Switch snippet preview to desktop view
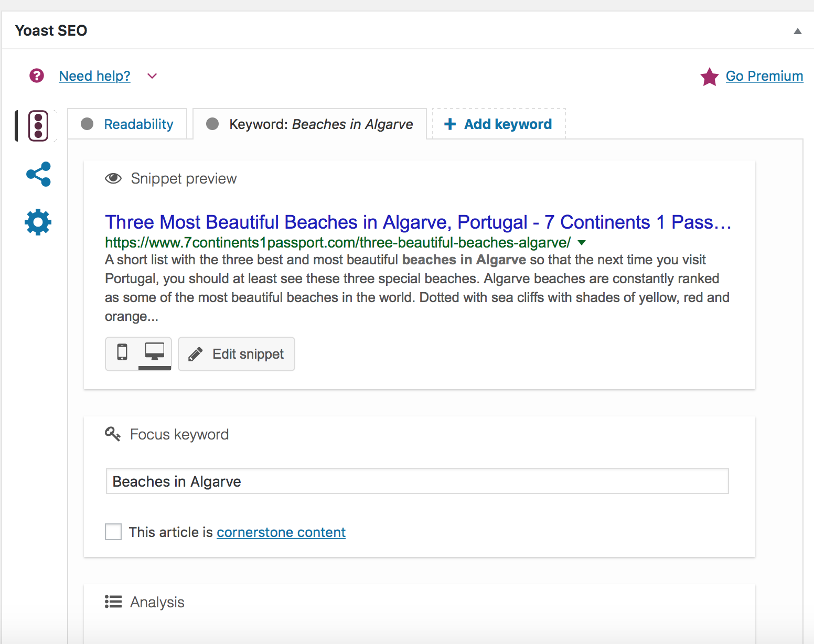Screen dimensions: 814x644 pos(155,352)
